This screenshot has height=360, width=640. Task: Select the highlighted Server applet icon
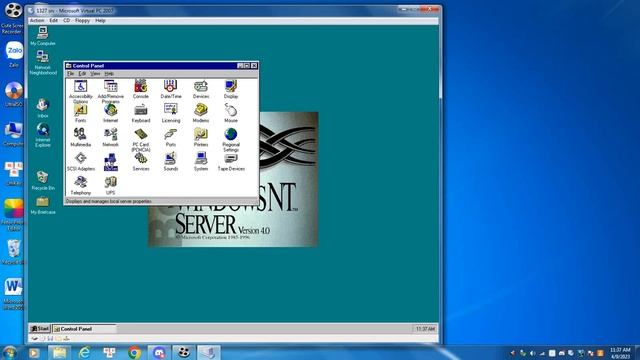[x=111, y=161]
